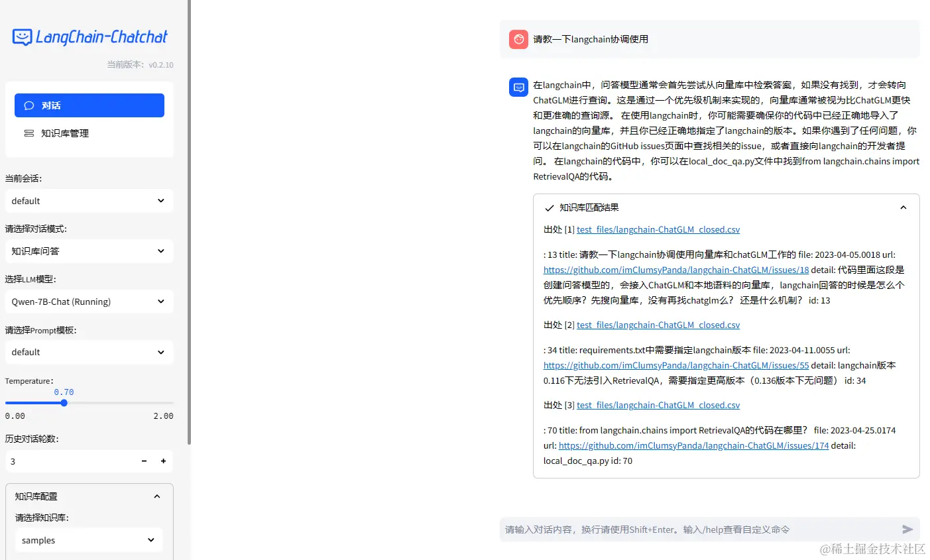Click the assistant avatar icon beside the answer
930x560 pixels.
point(518,87)
